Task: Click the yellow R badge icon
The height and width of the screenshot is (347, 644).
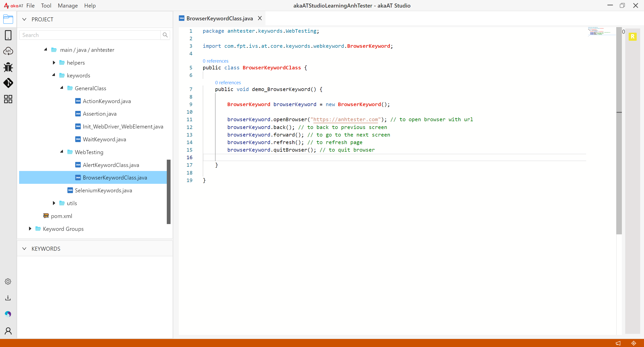Action: 633,37
